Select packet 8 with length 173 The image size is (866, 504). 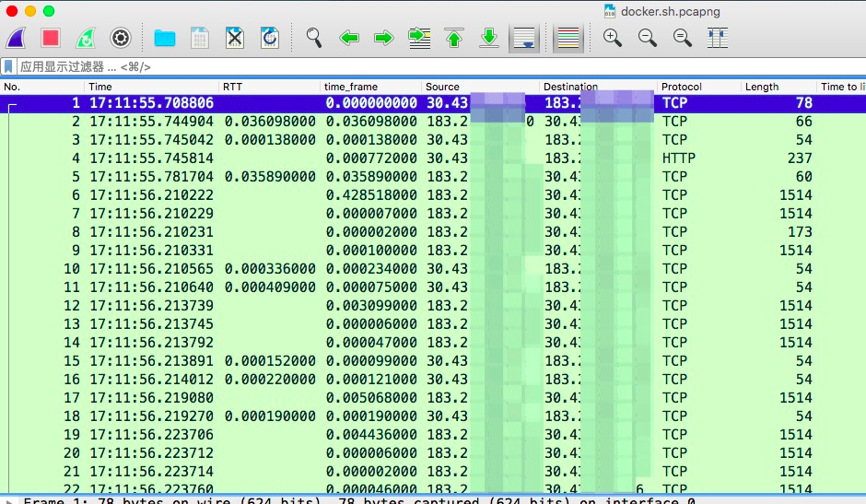[x=433, y=231]
